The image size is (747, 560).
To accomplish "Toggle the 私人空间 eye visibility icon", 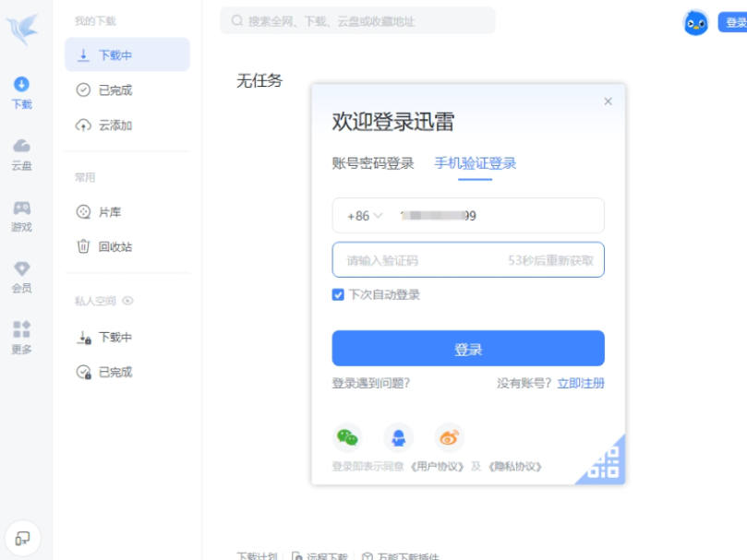I will [x=127, y=301].
